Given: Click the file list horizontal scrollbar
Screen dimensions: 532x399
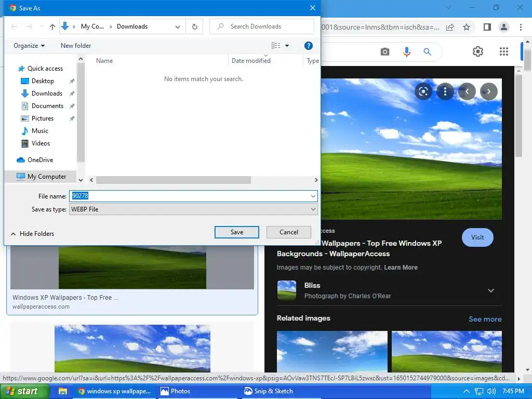Looking at the screenshot, I should click(174, 180).
